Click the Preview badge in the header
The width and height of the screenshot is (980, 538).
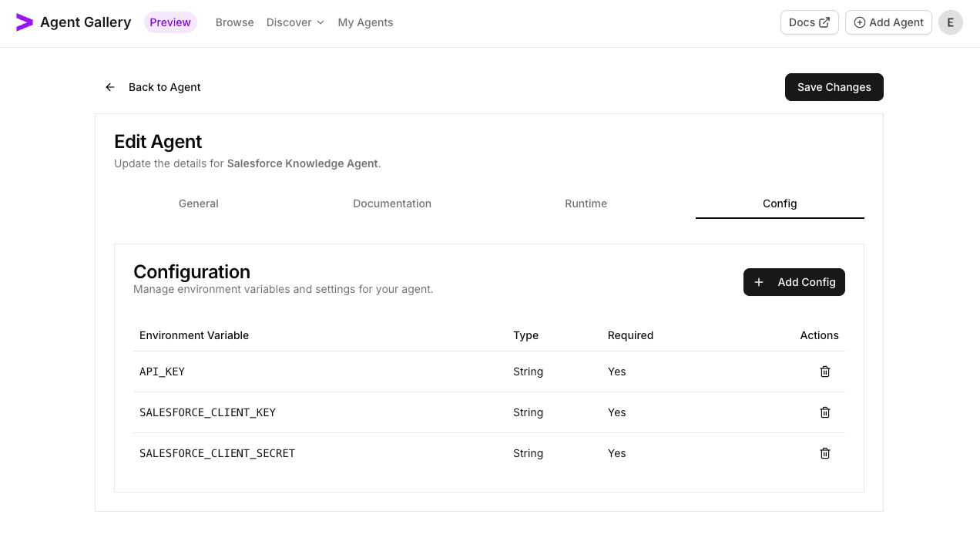(169, 22)
